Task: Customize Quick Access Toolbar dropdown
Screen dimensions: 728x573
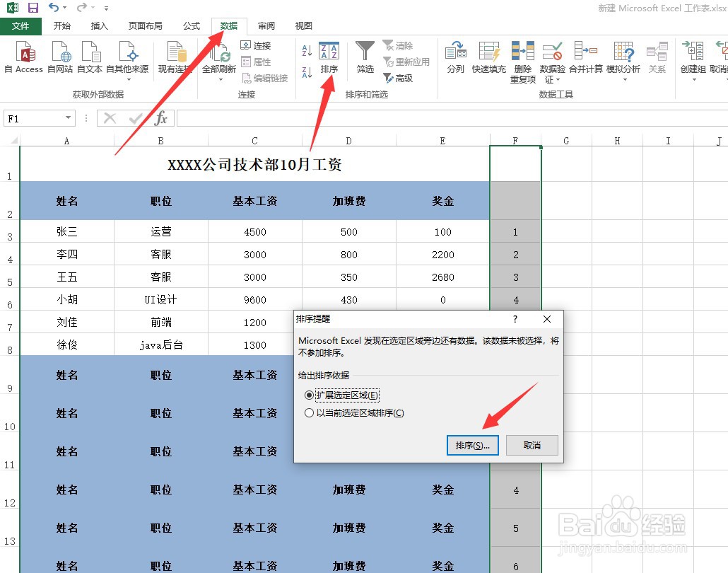Action: [106, 8]
